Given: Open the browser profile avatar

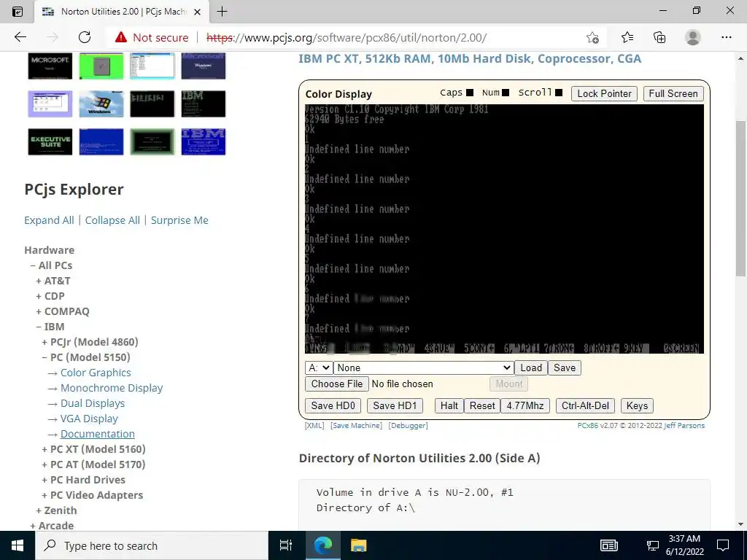Looking at the screenshot, I should click(693, 37).
